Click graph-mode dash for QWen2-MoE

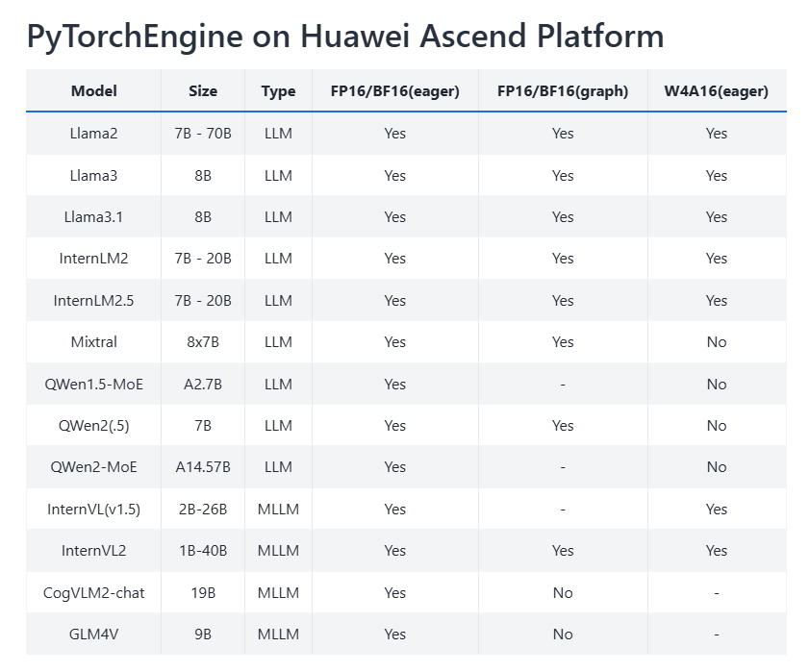[563, 467]
